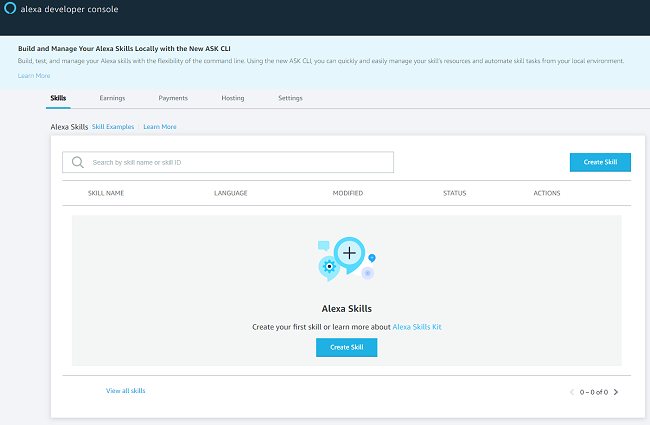Click the SKILL NAME column header
This screenshot has height=425, width=650.
tap(106, 193)
